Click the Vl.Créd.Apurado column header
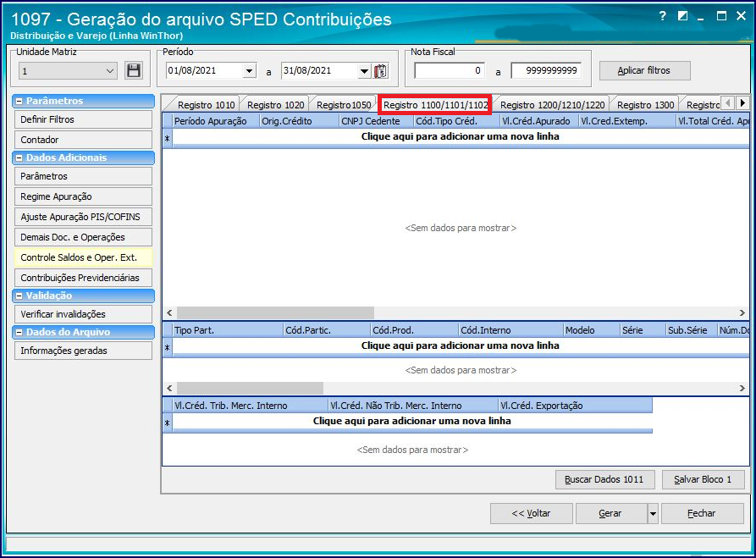Viewport: 756px width, 558px height. click(x=539, y=121)
